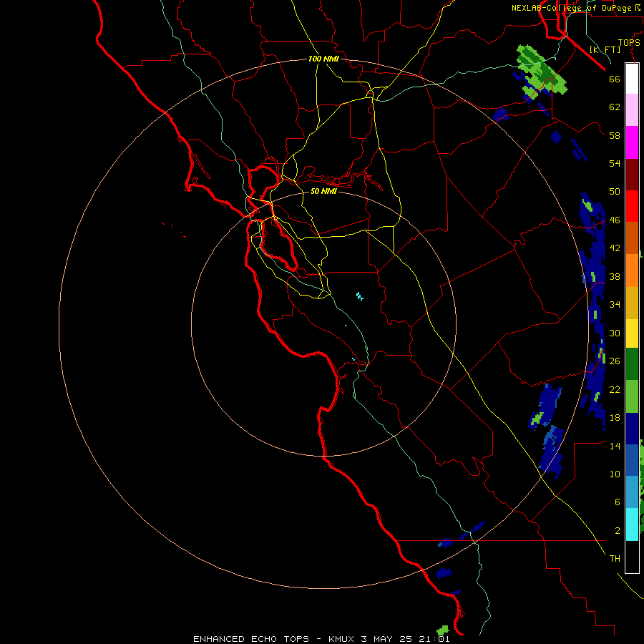Click the legend value "6"
The height and width of the screenshot is (644, 644).
[x=618, y=502]
